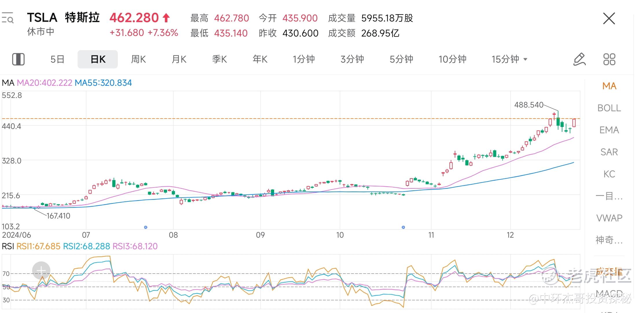Click the first blue event dot near 08
644x313 pixels.
tap(146, 227)
